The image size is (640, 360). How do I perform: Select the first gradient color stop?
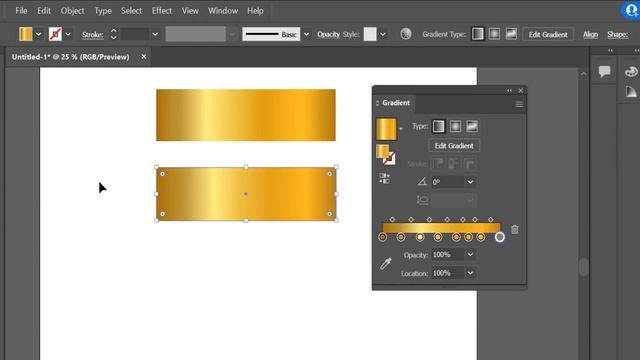tap(382, 237)
